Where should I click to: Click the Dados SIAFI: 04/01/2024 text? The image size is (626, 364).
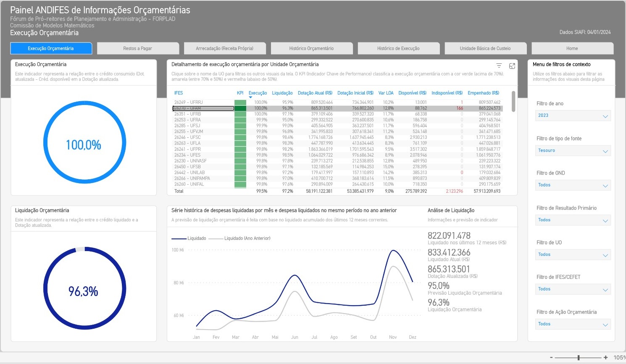coord(585,32)
